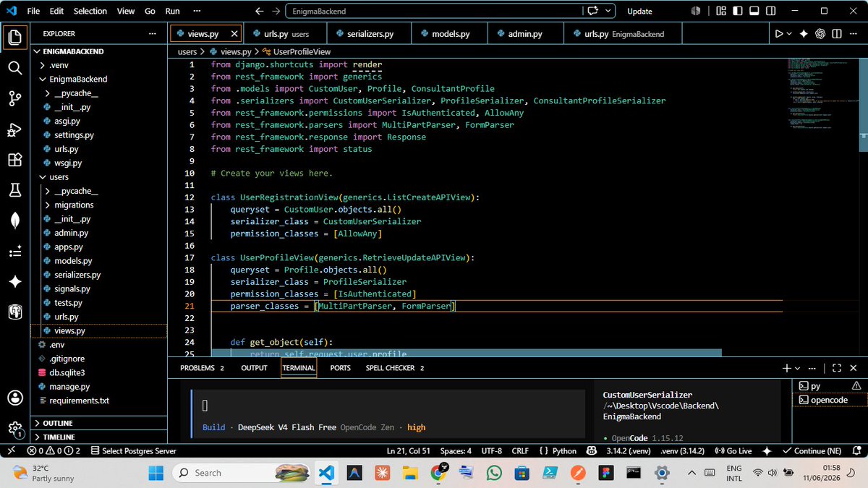This screenshot has width=868, height=488.
Task: Open the MongoDB leaf icon in activity bar
Action: point(15,221)
